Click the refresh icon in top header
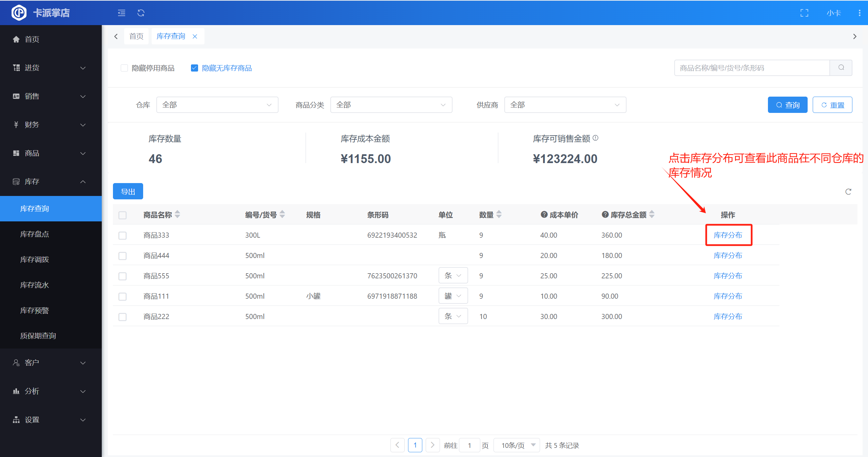868x457 pixels. tap(141, 13)
